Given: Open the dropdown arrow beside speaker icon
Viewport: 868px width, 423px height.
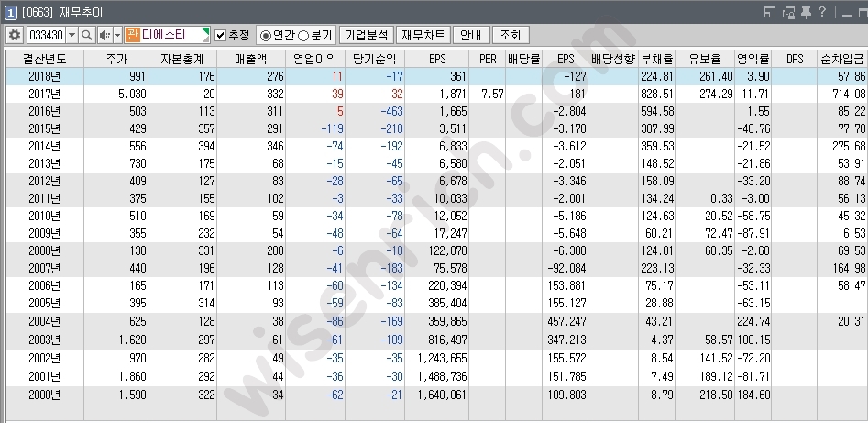Looking at the screenshot, I should (117, 35).
